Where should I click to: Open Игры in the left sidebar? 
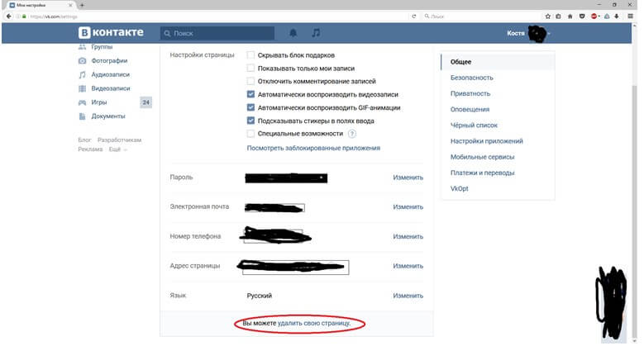(x=98, y=102)
